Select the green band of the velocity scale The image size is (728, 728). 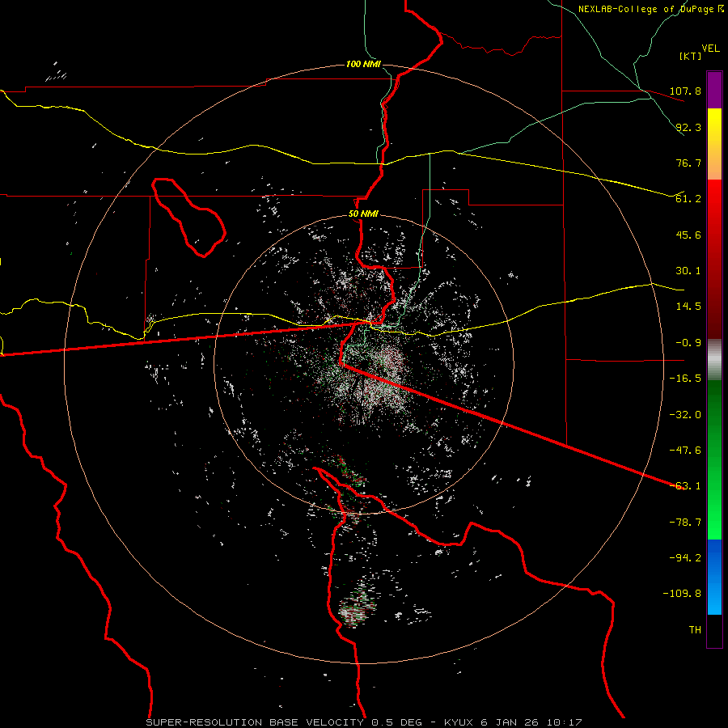pyautogui.click(x=714, y=459)
